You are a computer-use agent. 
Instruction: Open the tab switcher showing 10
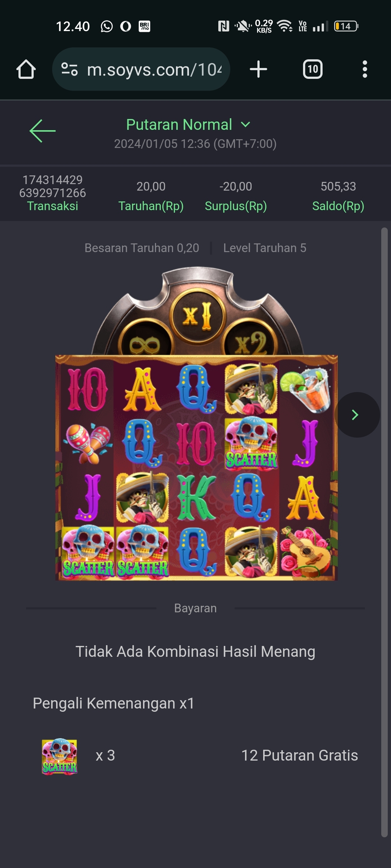pyautogui.click(x=312, y=69)
